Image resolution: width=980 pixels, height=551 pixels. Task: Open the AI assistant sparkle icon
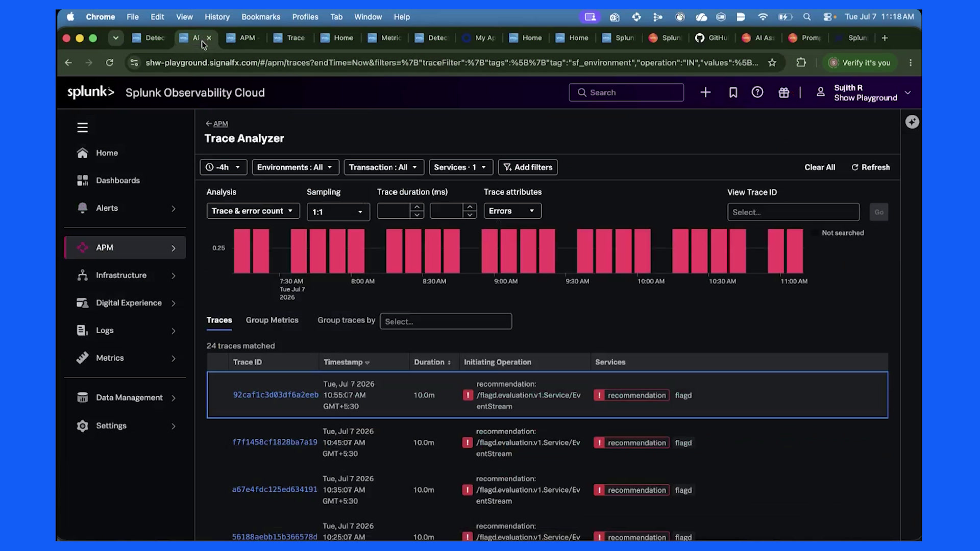(912, 122)
